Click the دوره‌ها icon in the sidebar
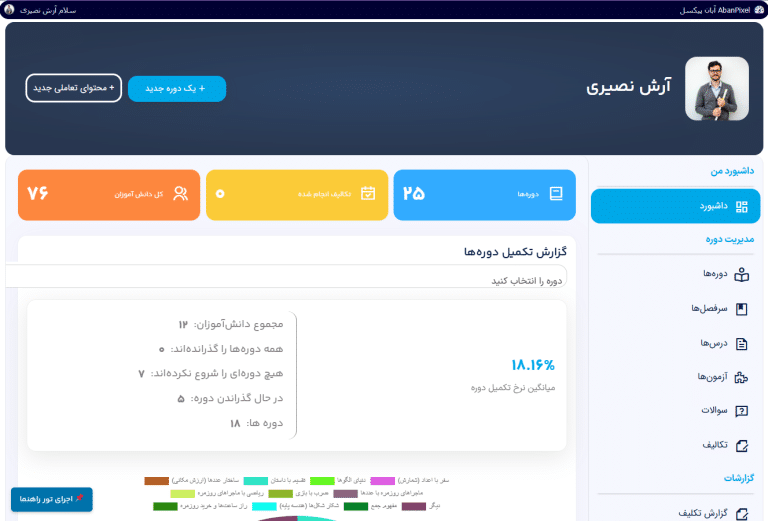This screenshot has height=521, width=768. (x=741, y=274)
